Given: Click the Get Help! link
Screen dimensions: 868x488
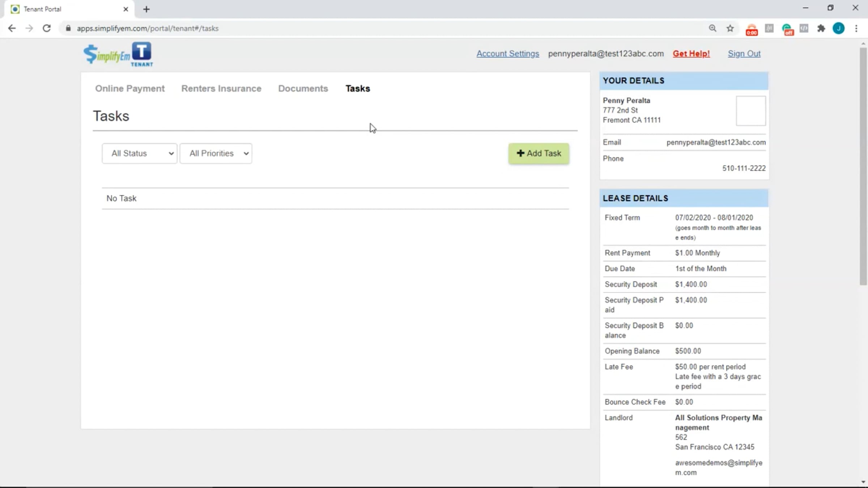Looking at the screenshot, I should click(x=691, y=53).
